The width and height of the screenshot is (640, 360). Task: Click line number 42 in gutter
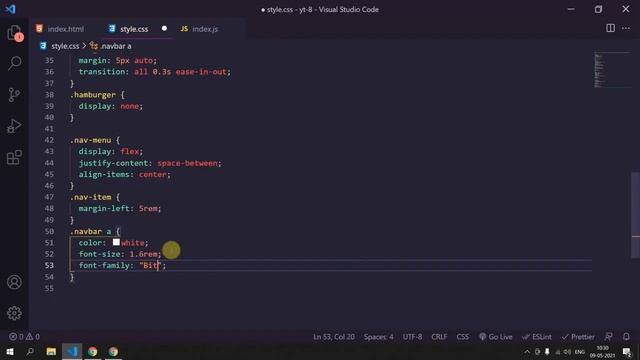click(x=49, y=140)
